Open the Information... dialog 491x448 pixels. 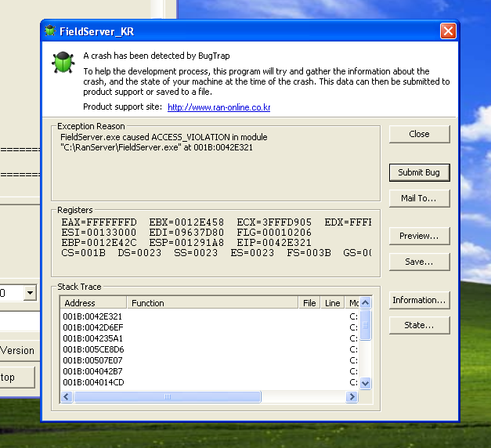tap(419, 301)
